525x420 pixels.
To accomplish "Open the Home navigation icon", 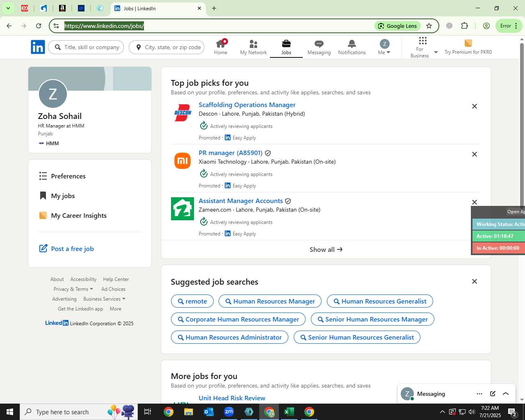I will (x=221, y=47).
